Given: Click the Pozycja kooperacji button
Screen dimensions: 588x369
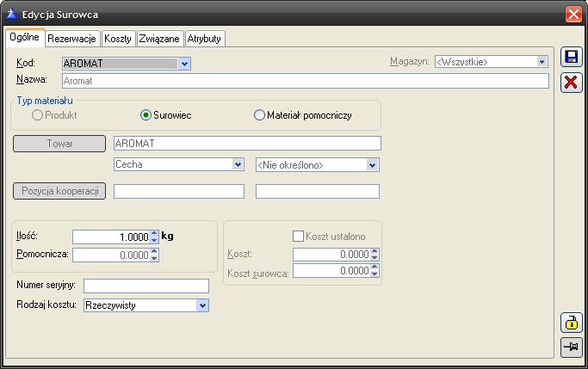Looking at the screenshot, I should click(x=59, y=191).
